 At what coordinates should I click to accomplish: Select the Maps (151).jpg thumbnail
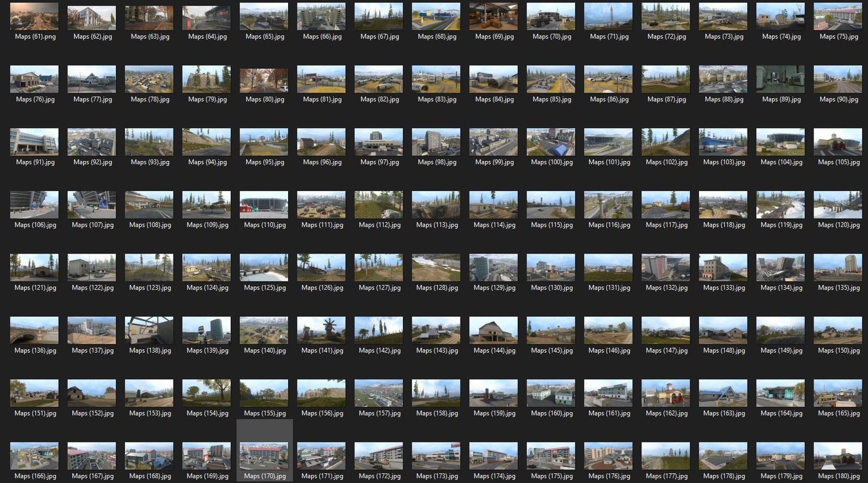(35, 393)
